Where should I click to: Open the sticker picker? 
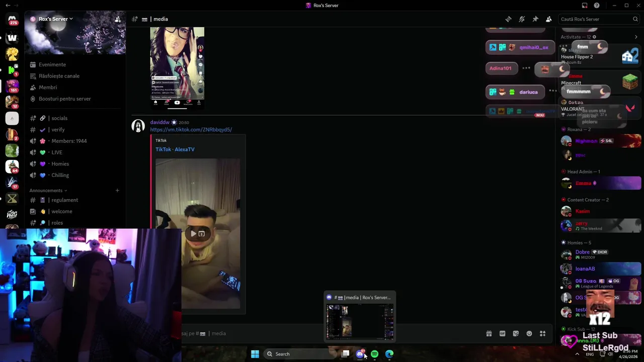516,333
